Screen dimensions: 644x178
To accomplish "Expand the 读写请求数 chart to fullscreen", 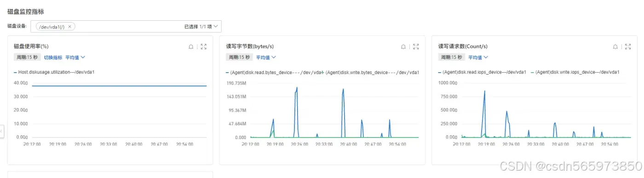I will coord(628,46).
